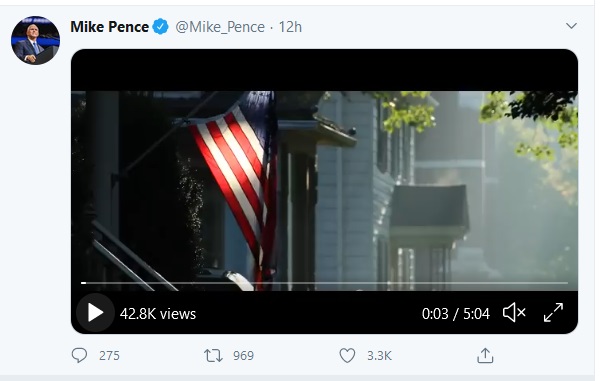Expand the video to fullscreen
Image resolution: width=609 pixels, height=381 pixels.
tap(553, 313)
